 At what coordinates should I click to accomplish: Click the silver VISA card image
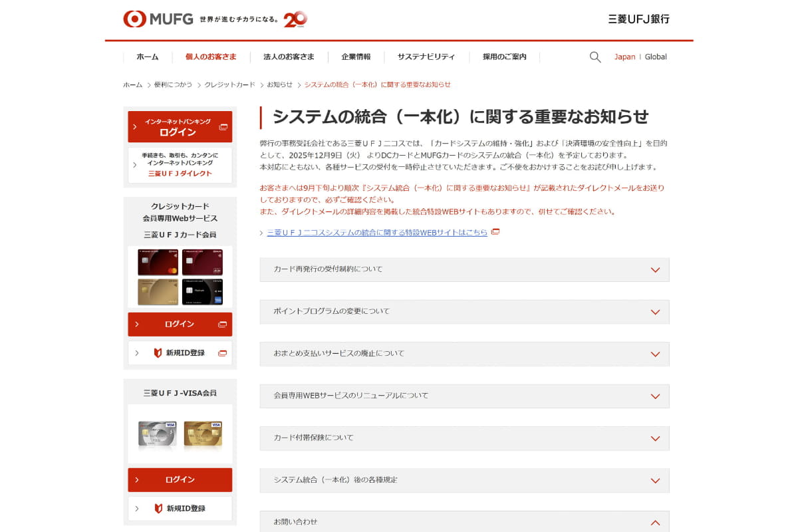(157, 434)
